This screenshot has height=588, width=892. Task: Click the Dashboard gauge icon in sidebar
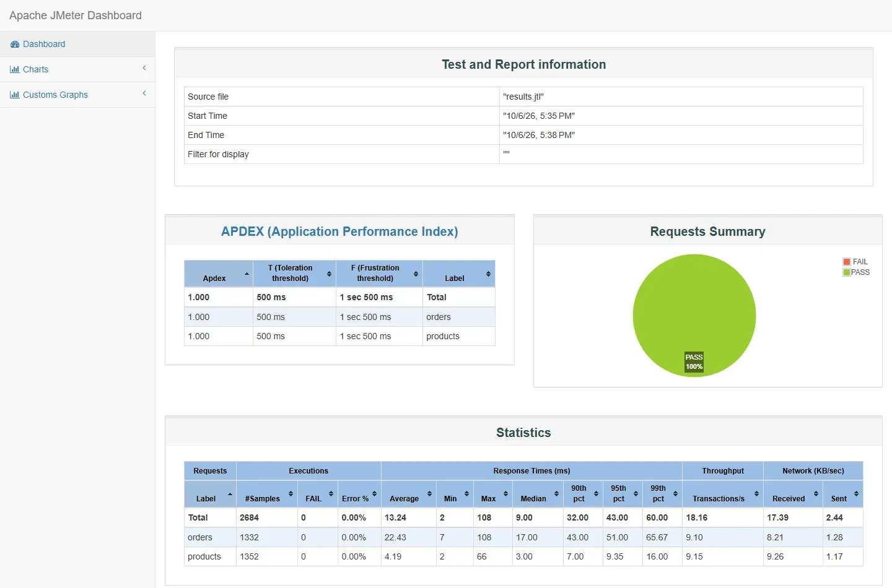pos(15,44)
